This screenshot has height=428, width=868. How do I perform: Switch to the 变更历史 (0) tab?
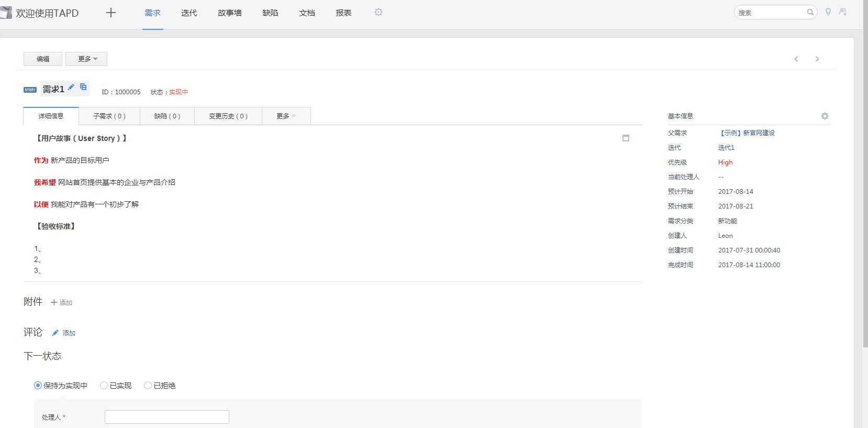(228, 116)
